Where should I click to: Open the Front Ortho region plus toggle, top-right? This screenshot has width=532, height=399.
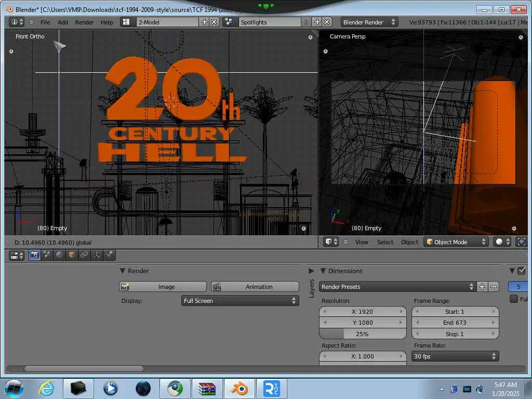[310, 37]
